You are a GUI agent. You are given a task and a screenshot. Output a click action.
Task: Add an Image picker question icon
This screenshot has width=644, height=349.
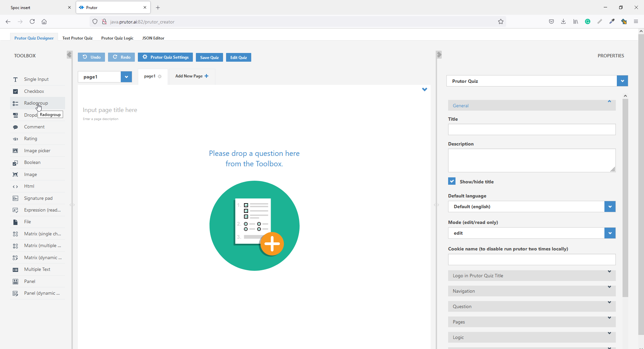click(x=15, y=151)
